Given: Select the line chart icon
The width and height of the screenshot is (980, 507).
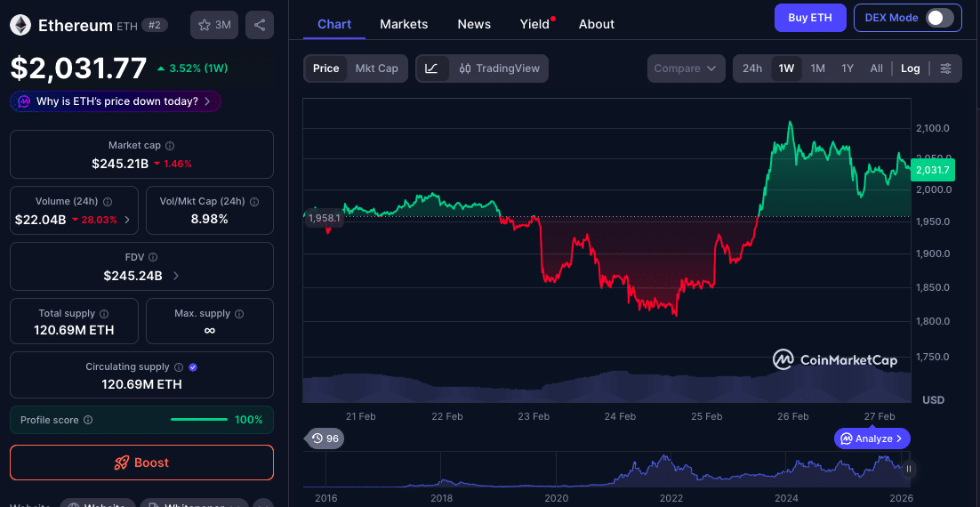Looking at the screenshot, I should tap(432, 68).
